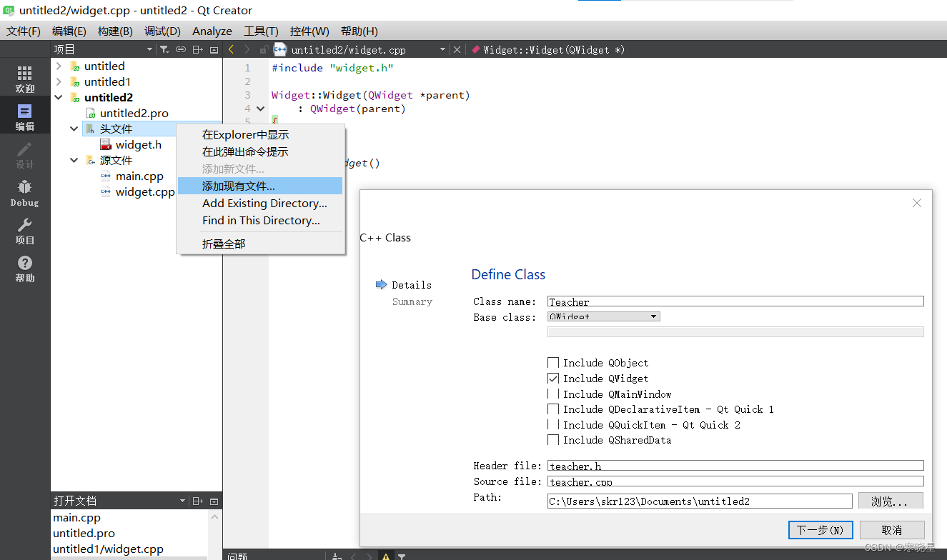Click the Path field for untitled2
The width and height of the screenshot is (947, 560).
(700, 501)
